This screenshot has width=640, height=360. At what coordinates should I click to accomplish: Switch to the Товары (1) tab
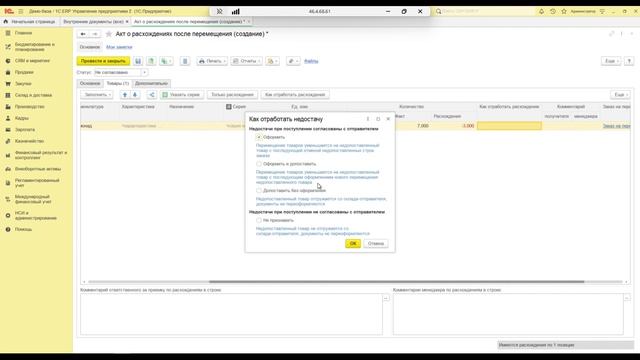pyautogui.click(x=117, y=83)
